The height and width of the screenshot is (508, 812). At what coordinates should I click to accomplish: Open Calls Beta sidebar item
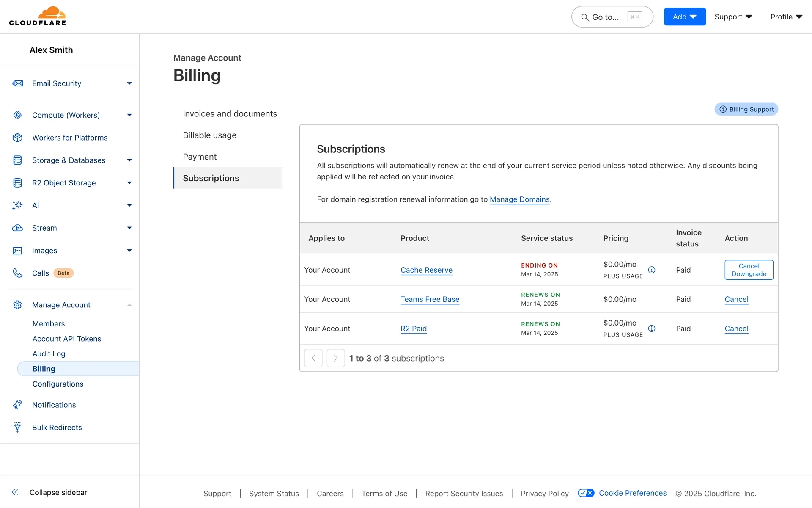point(52,273)
